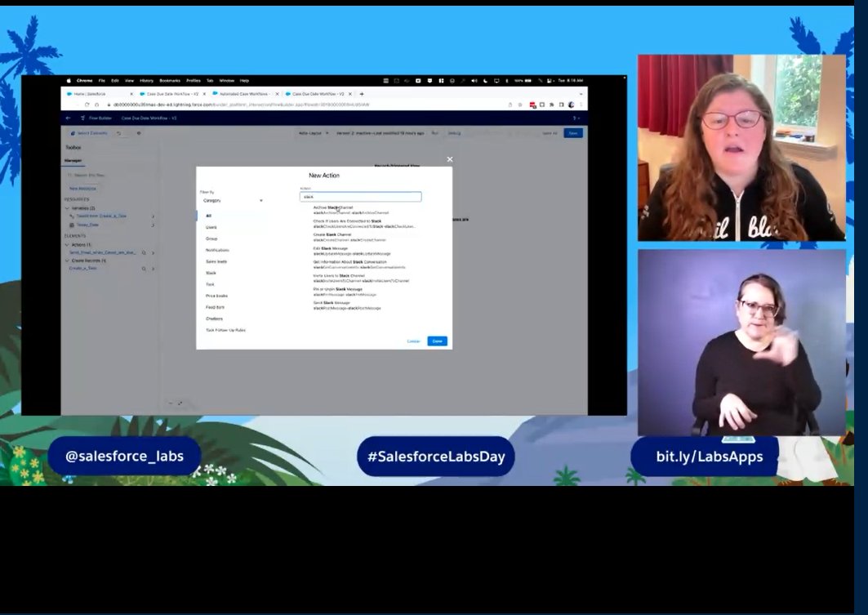This screenshot has width=868, height=615.
Task: Bookmark page with star icon
Action: (x=520, y=105)
